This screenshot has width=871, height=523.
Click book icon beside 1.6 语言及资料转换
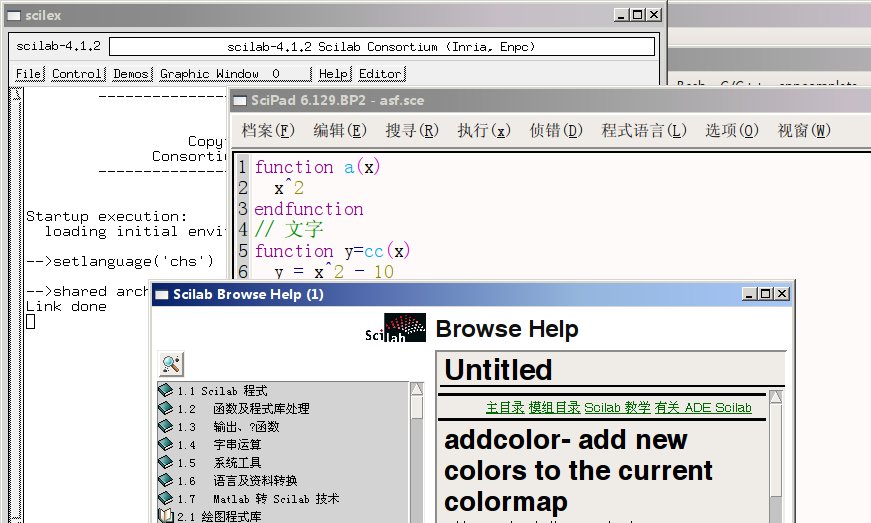coord(166,480)
